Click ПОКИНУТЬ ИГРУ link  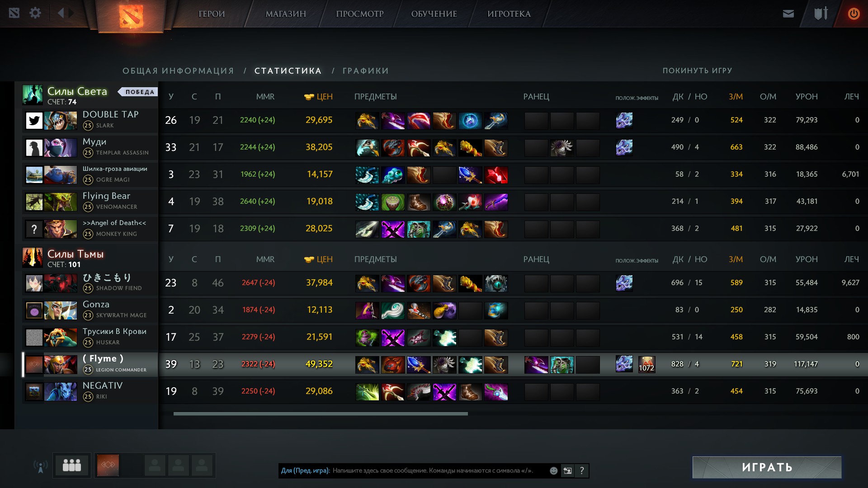[697, 70]
